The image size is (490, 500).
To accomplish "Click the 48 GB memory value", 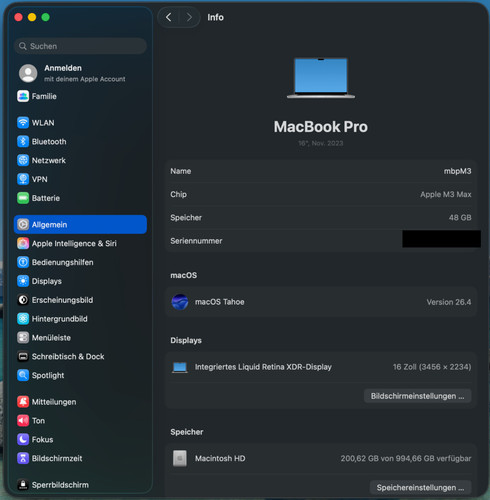I will click(460, 218).
